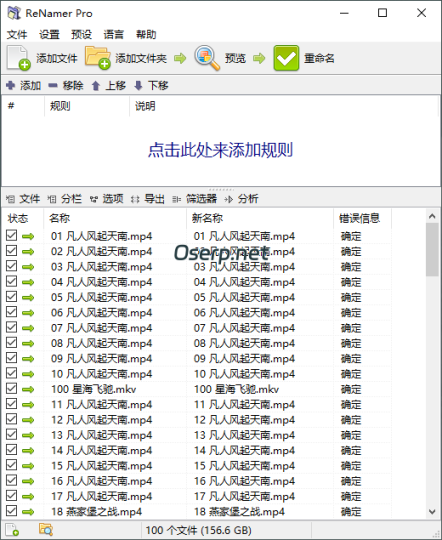Toggle the checkbox for 100 星海飞驰.mkv
Viewport: 442px width, 540px height.
(11, 388)
